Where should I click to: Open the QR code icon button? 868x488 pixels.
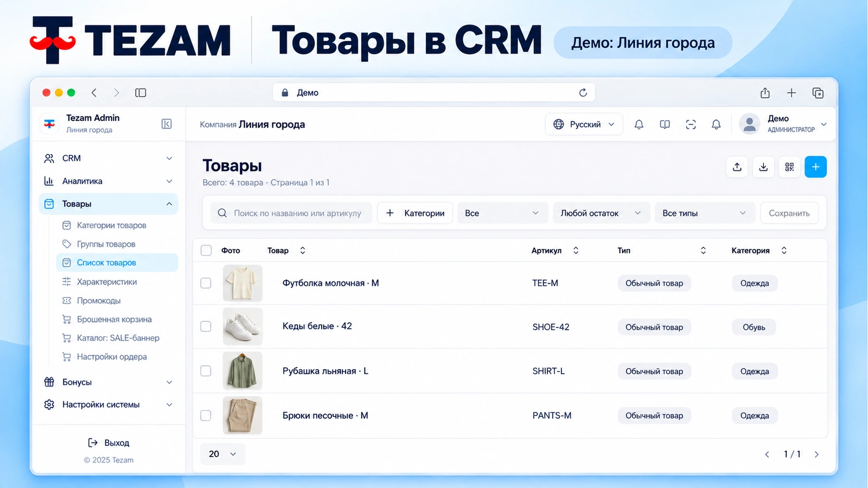(789, 167)
